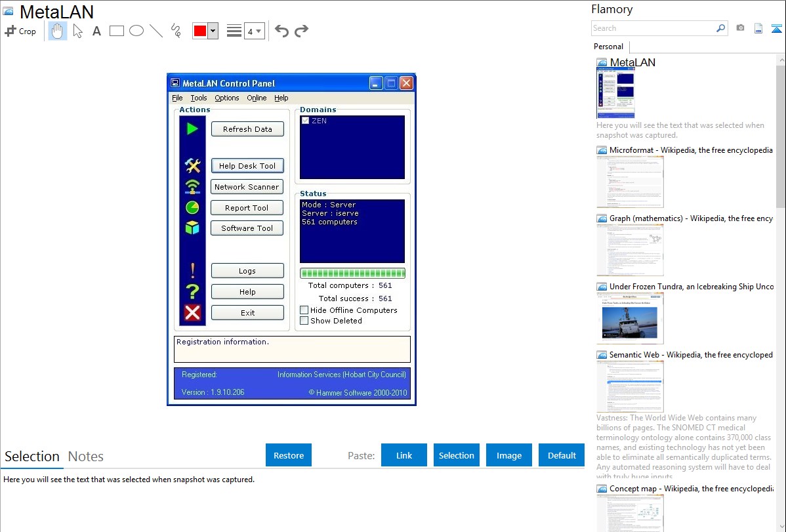Activate the hand pan tool

[57, 31]
